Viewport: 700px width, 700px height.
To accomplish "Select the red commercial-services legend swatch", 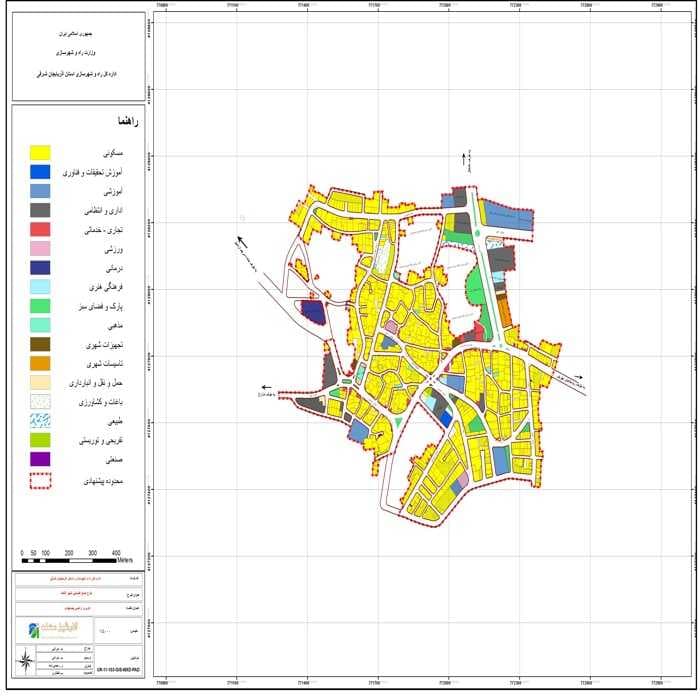I will click(x=40, y=229).
